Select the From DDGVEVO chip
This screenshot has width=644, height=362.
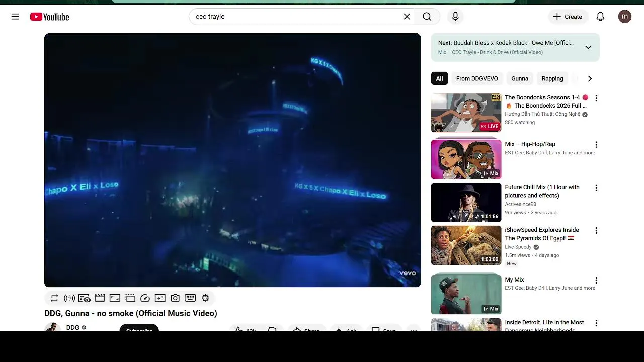point(477,78)
